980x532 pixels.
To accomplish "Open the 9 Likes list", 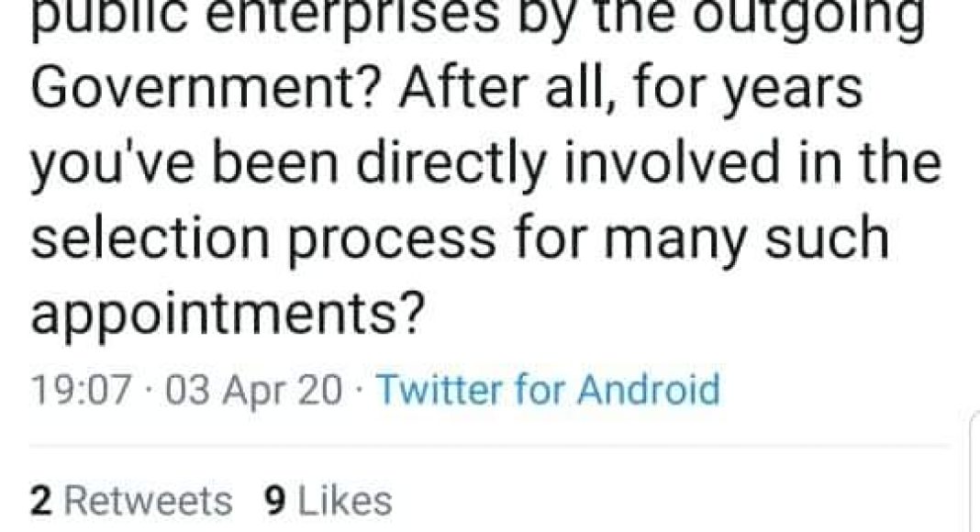I will (326, 501).
